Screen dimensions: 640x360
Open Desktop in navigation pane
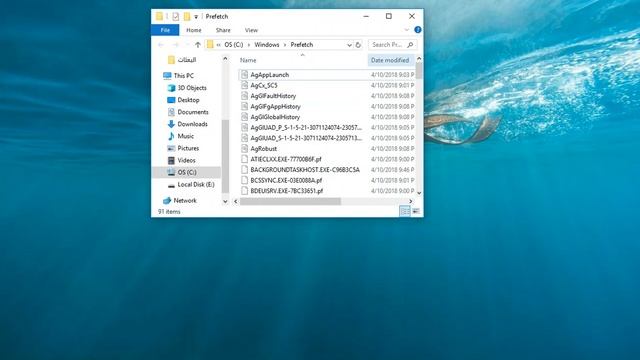(x=183, y=100)
